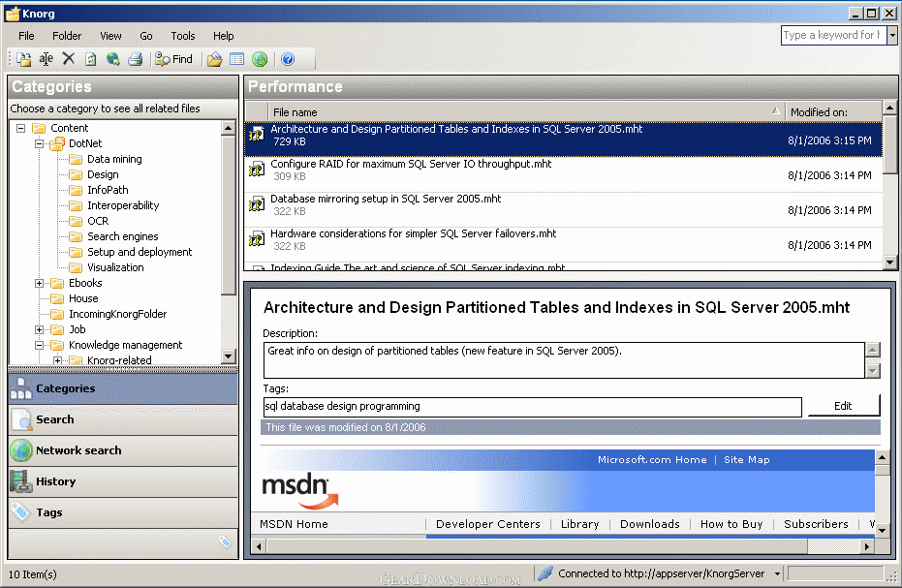Click the How to Buy link

click(x=731, y=524)
